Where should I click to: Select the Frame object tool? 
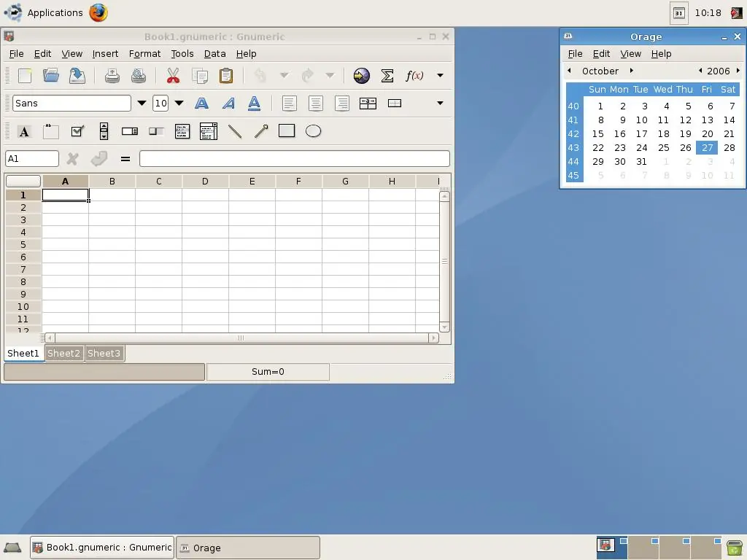51,131
